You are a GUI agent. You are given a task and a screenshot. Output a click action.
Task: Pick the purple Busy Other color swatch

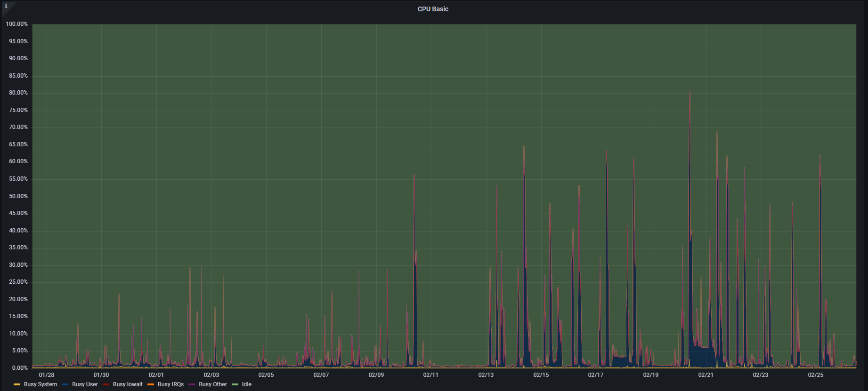coord(192,384)
